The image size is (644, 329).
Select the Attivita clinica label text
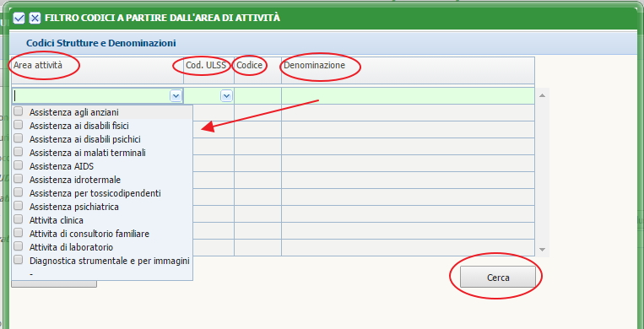(x=57, y=220)
